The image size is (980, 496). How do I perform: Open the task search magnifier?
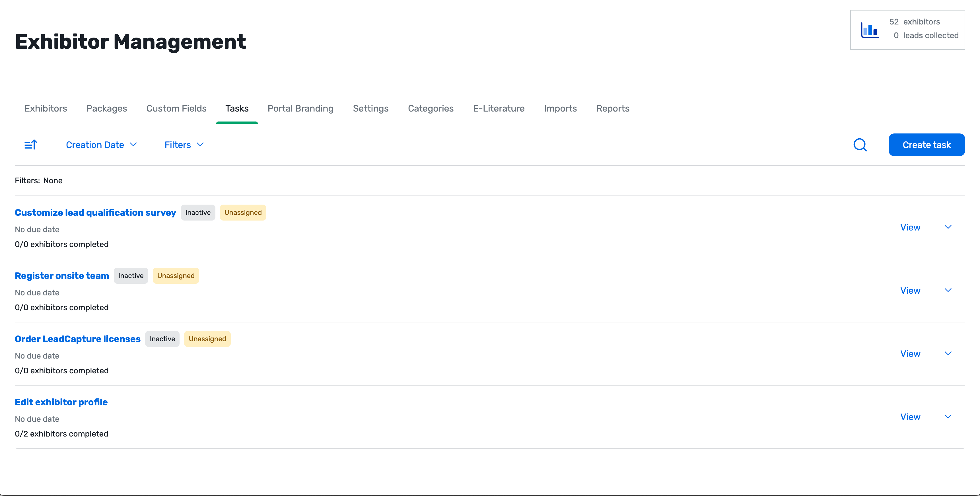pos(860,145)
